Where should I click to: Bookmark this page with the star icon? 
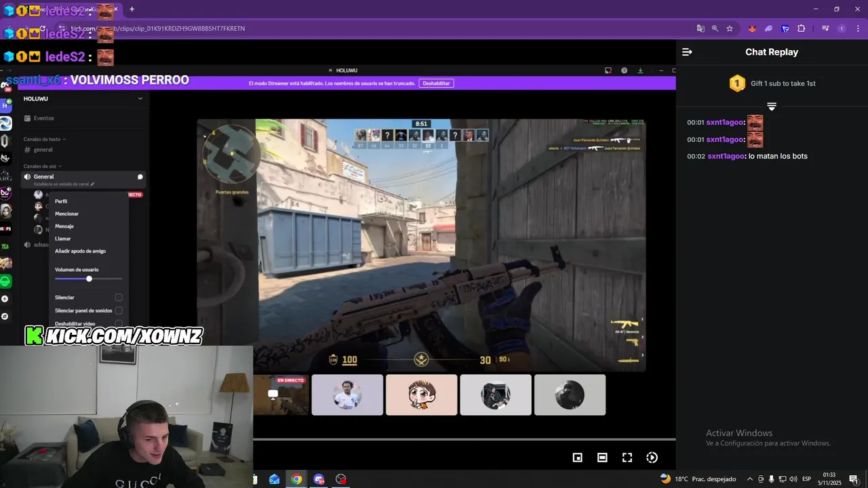pyautogui.click(x=730, y=28)
